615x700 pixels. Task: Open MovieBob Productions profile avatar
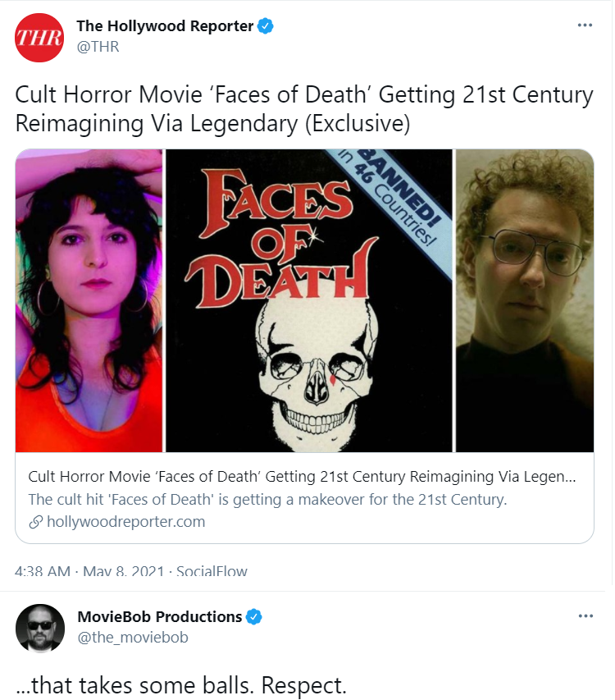(40, 628)
